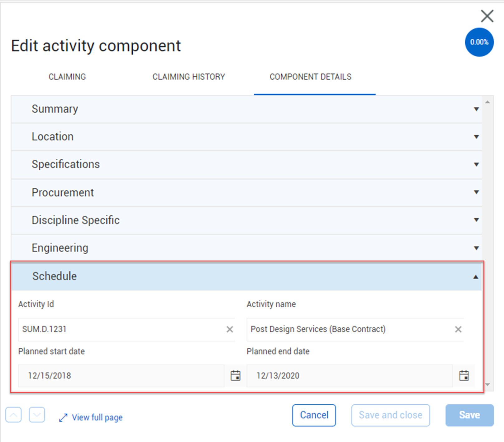Screen dimensions: 504x442
Task: Clear the Activity name field
Action: tap(458, 329)
